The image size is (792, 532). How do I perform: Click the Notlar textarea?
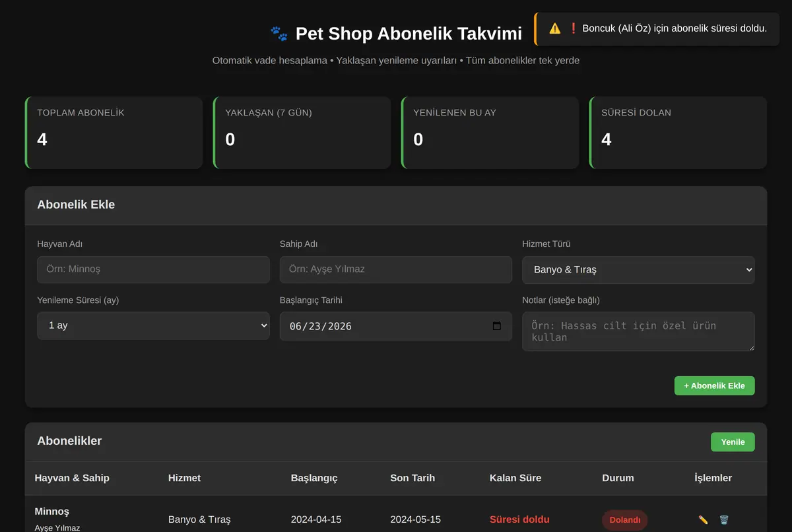pos(638,331)
